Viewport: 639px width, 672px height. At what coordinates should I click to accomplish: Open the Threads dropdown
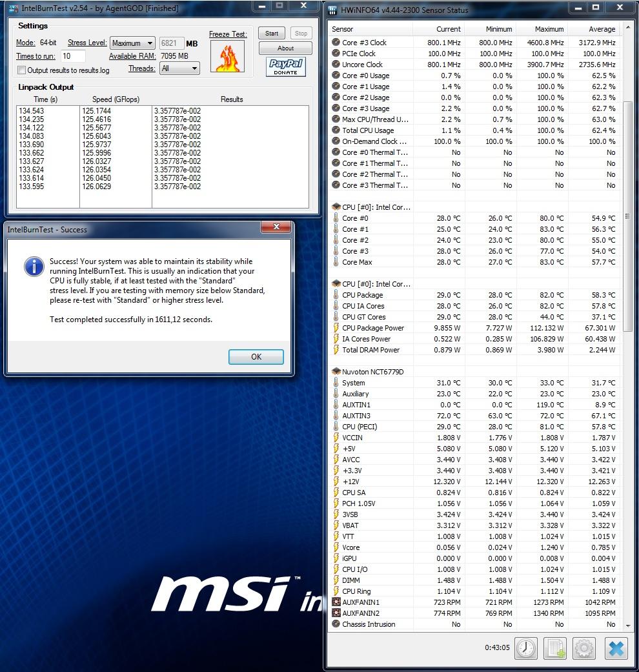tap(179, 68)
